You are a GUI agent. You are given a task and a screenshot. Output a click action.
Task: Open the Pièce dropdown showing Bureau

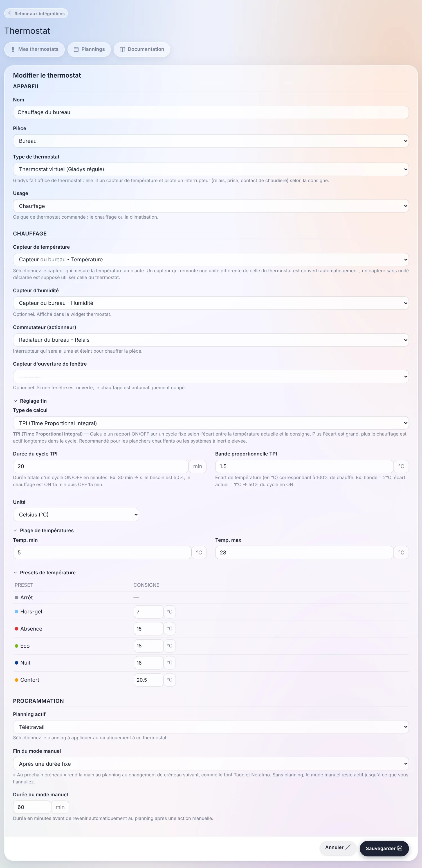click(x=211, y=141)
